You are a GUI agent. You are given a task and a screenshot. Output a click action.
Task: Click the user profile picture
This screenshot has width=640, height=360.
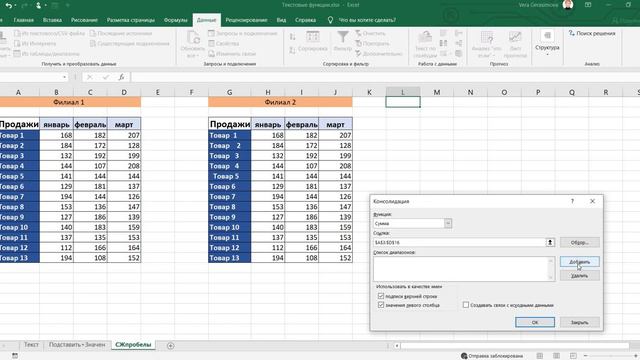[568, 5]
